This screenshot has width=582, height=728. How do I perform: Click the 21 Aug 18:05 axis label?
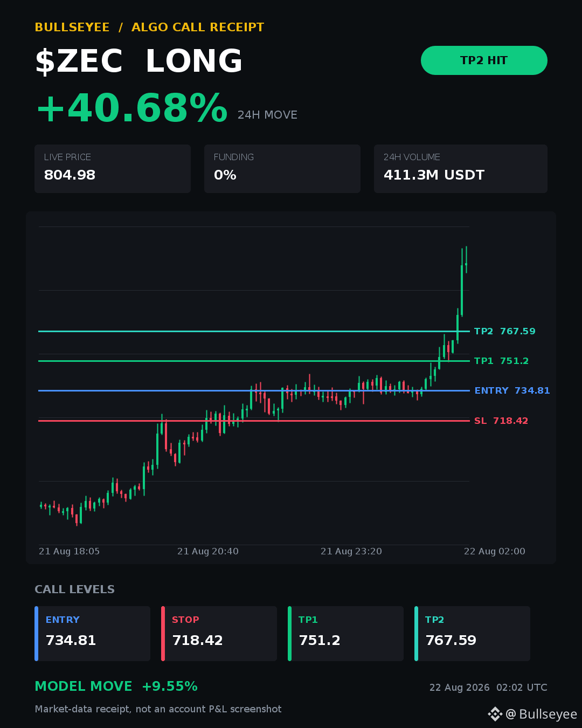coord(69,551)
